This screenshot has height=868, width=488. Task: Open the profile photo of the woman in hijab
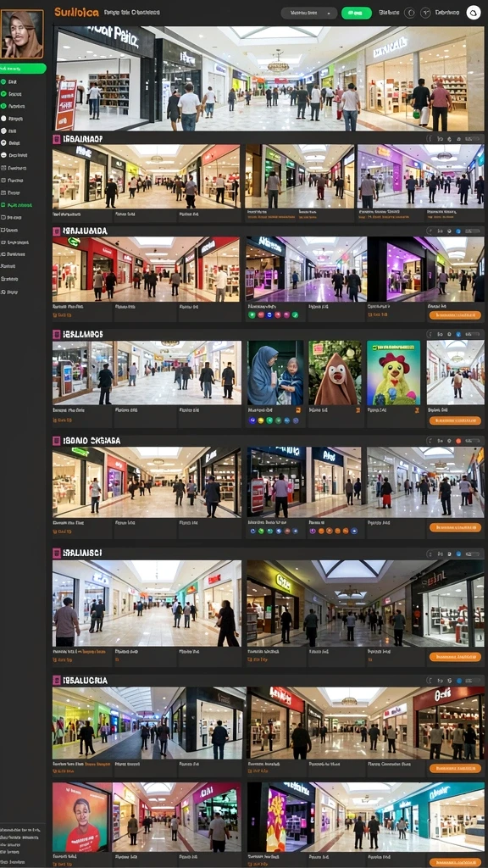coord(22,34)
